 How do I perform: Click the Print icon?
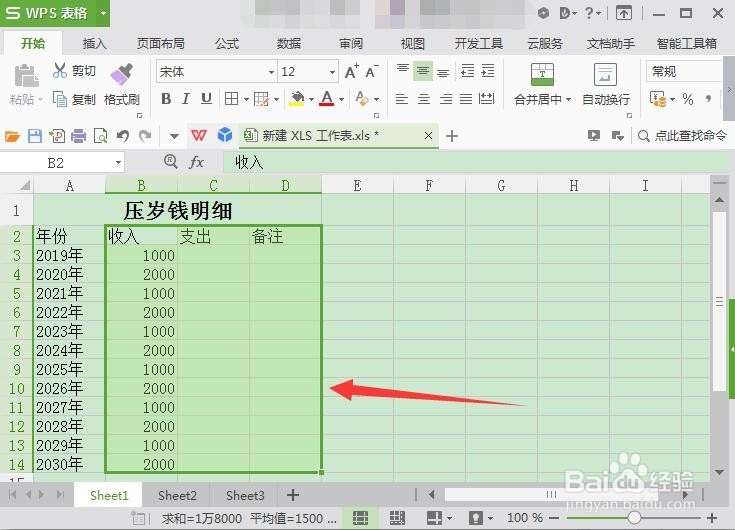point(78,136)
